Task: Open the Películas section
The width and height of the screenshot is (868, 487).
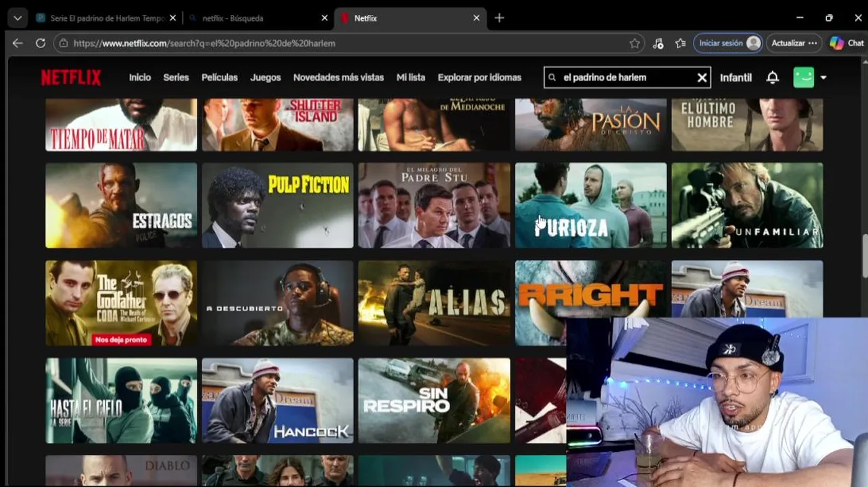Action: click(x=220, y=78)
